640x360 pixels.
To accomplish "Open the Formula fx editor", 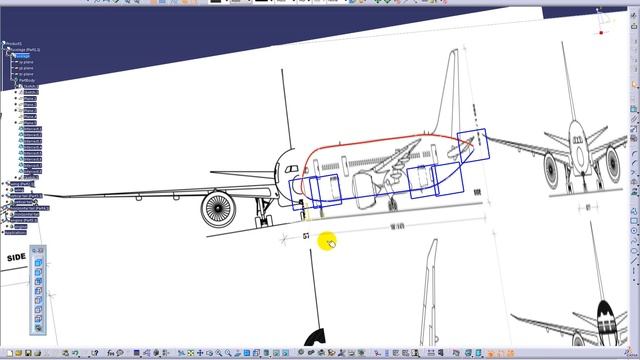I will coord(111,353).
